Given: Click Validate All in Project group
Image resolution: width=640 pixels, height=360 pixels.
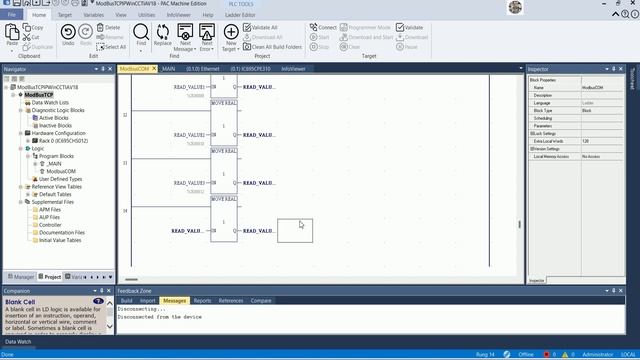Looking at the screenshot, I should (260, 27).
